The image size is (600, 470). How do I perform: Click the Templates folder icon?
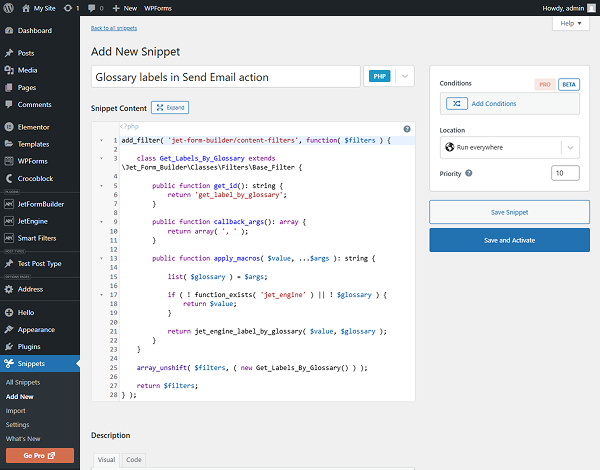(9, 144)
